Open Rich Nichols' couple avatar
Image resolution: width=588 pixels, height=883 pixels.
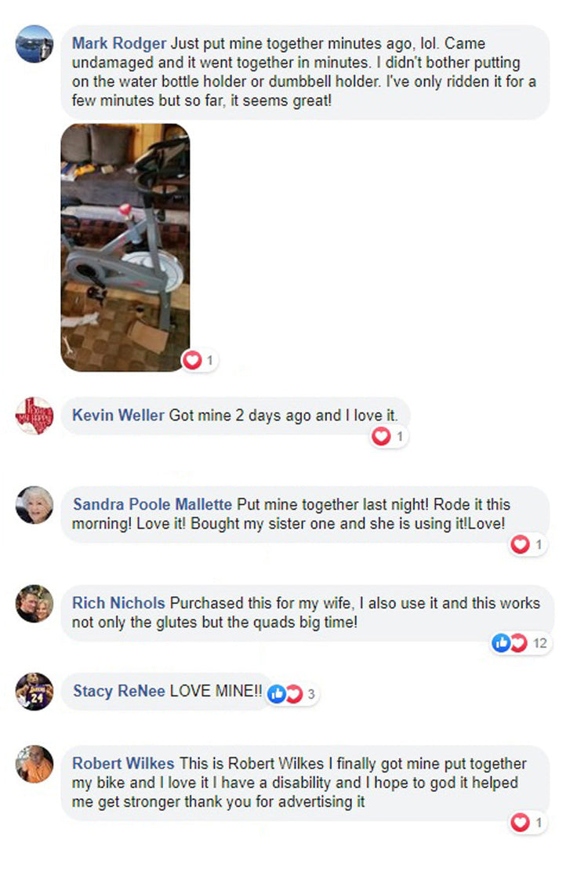tap(34, 603)
